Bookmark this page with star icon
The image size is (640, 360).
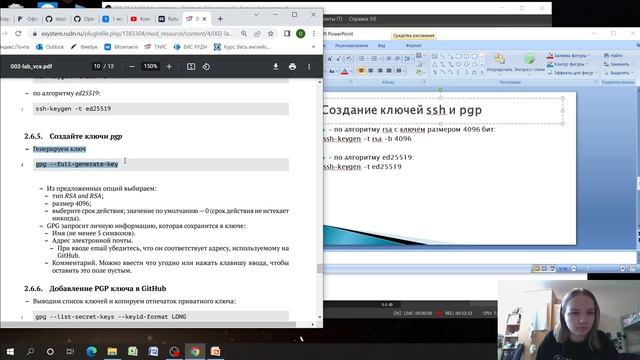[271, 33]
